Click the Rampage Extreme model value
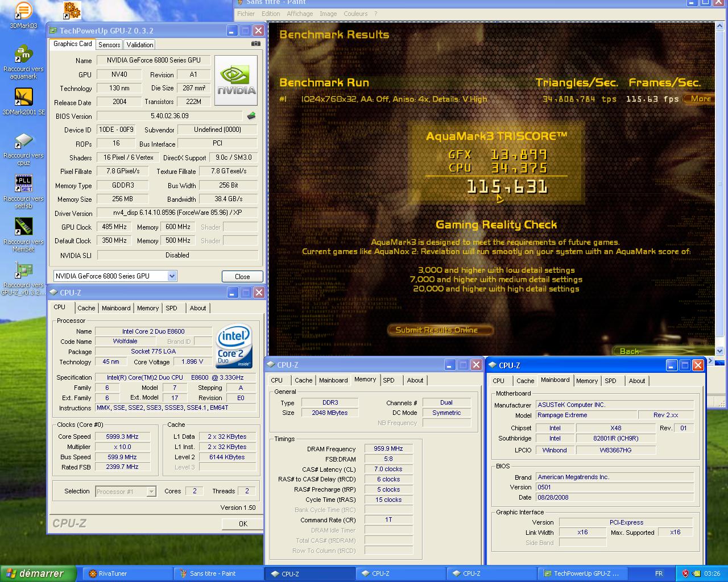The width and height of the screenshot is (728, 582). [586, 415]
